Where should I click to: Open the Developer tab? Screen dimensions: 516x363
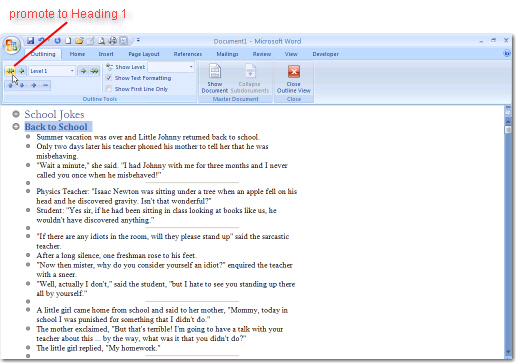[x=325, y=54]
